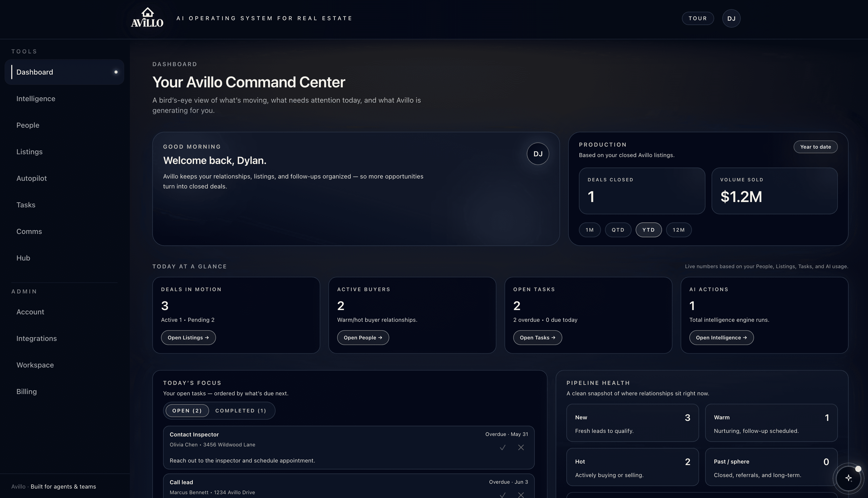Open Tasks from Open Tasks card
The width and height of the screenshot is (868, 498).
point(537,338)
